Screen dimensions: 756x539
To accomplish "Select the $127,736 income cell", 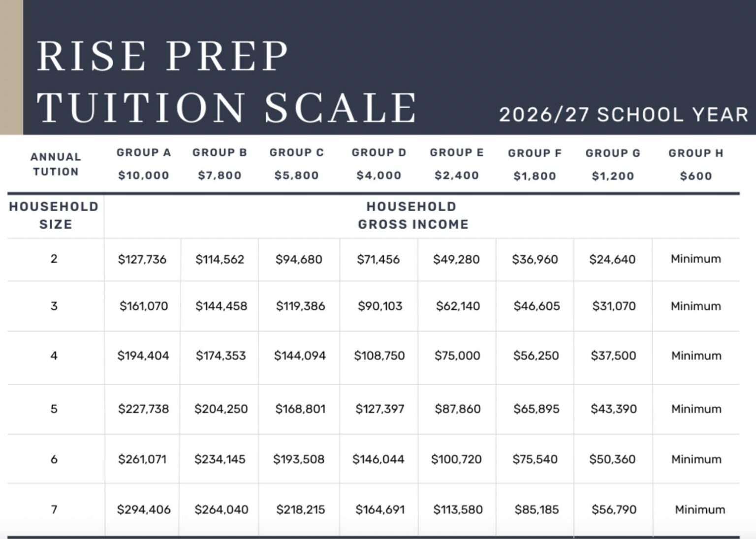I will [x=142, y=259].
